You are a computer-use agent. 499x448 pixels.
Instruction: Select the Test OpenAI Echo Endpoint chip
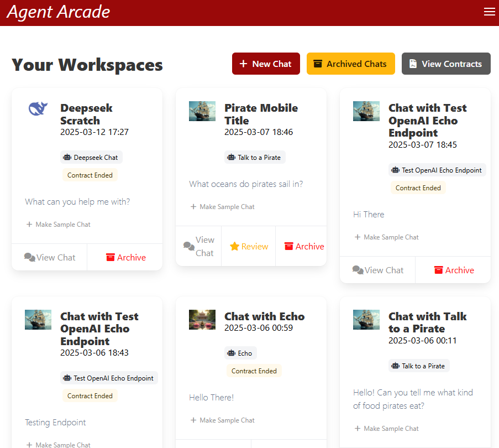click(x=437, y=170)
